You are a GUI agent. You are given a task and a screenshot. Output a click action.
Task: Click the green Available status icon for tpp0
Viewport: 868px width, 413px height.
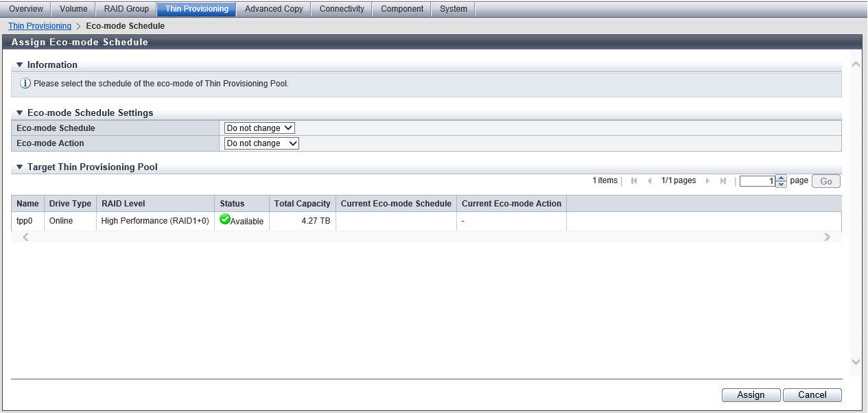point(224,220)
